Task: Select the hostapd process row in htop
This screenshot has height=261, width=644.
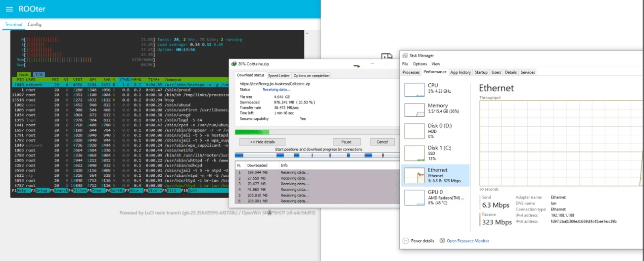Action: (x=120, y=85)
